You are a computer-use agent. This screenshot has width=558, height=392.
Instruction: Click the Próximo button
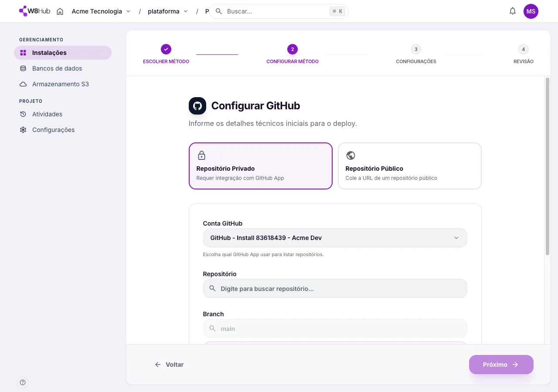tap(501, 365)
